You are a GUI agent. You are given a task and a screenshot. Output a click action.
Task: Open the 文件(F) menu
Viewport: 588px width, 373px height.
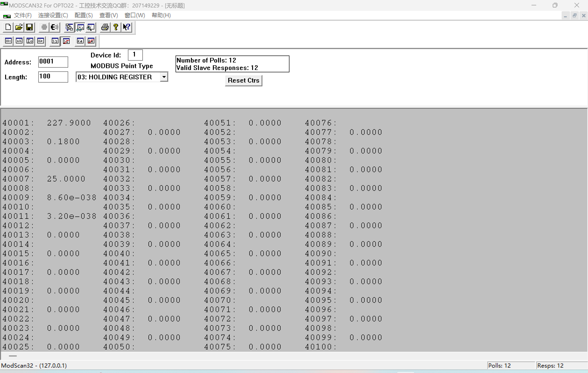pyautogui.click(x=23, y=15)
